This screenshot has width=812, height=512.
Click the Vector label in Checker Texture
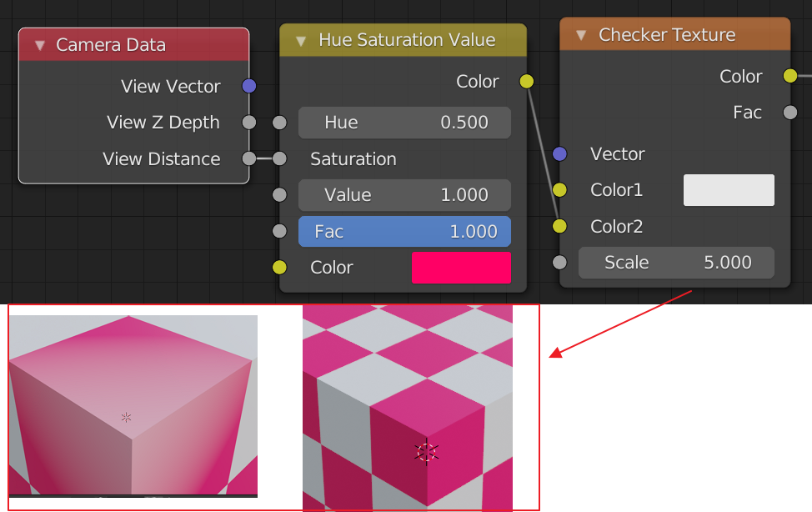tap(617, 154)
